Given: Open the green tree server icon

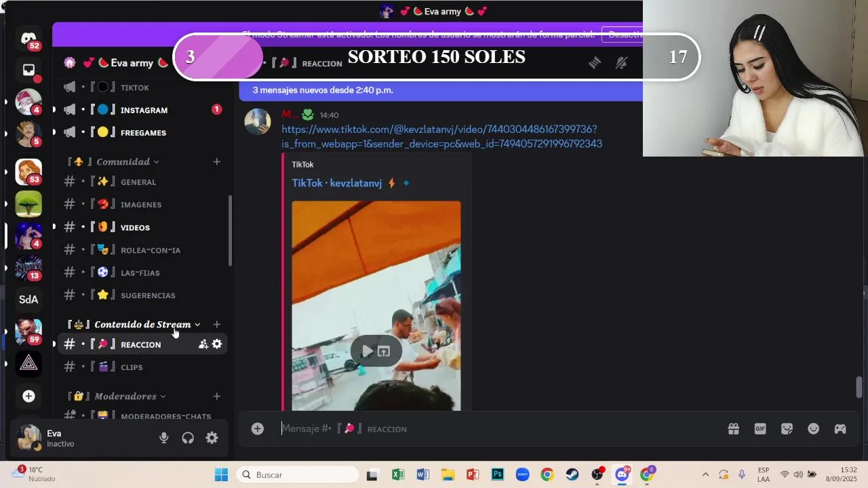Looking at the screenshot, I should click(x=28, y=203).
